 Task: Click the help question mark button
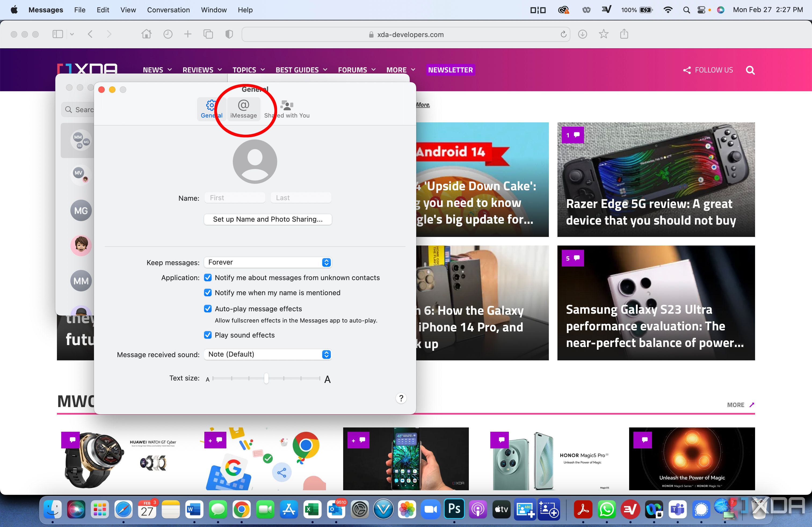401,398
